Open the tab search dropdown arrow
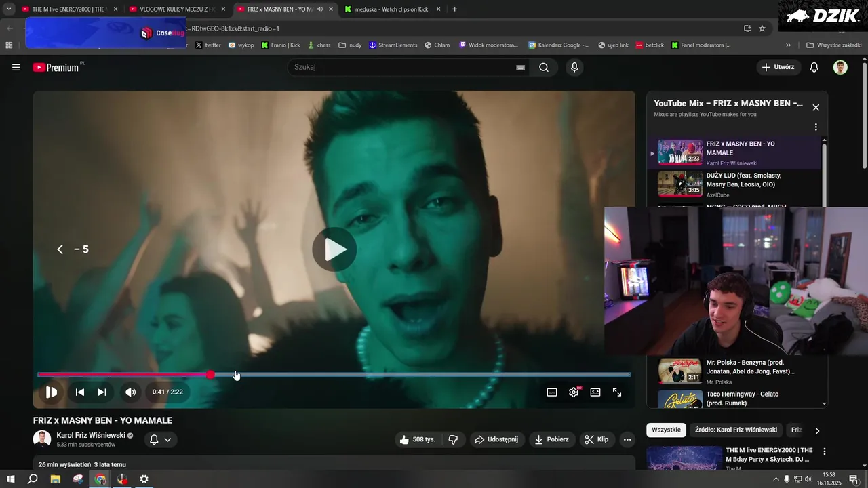 [x=9, y=9]
